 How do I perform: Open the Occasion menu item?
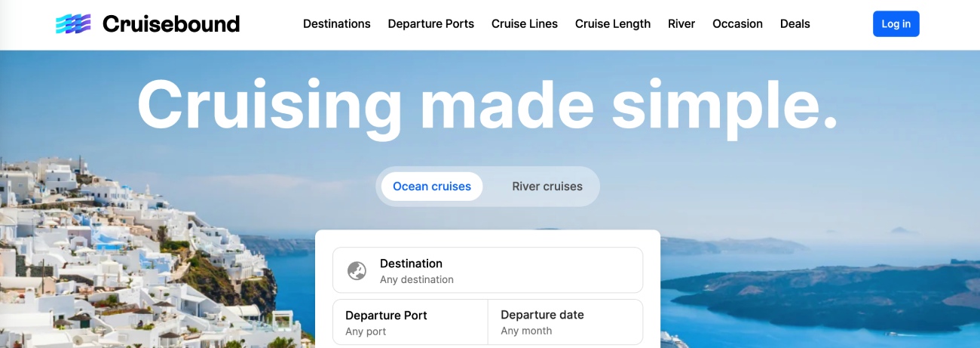tap(737, 24)
